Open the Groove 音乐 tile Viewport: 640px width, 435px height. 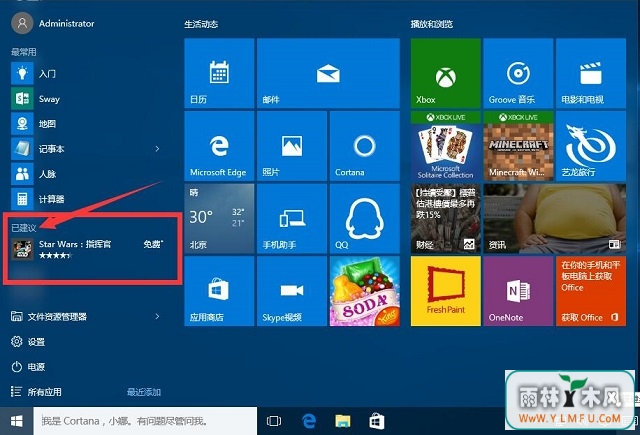(518, 73)
